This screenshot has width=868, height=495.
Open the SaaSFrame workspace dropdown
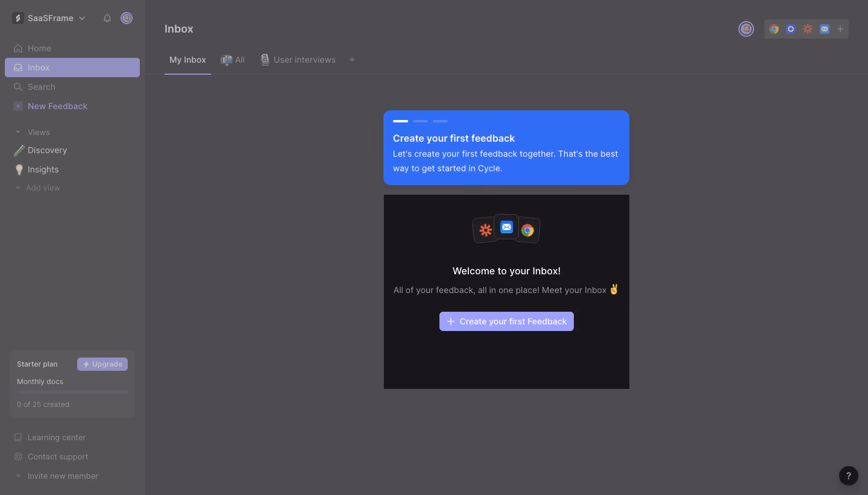(x=49, y=18)
